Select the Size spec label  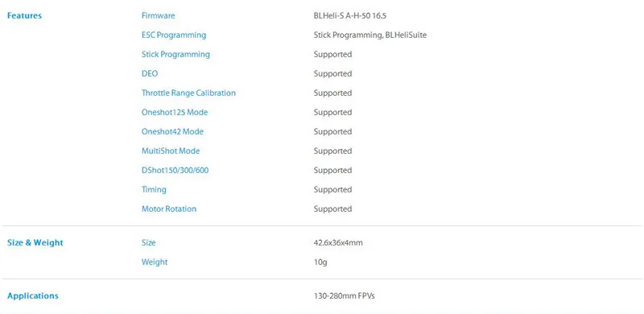(149, 243)
